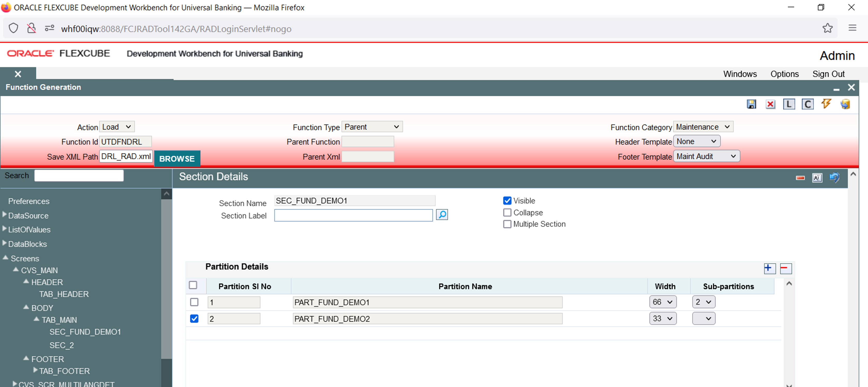The height and width of the screenshot is (387, 868).
Task: Open the Function Type dropdown
Action: click(x=372, y=127)
